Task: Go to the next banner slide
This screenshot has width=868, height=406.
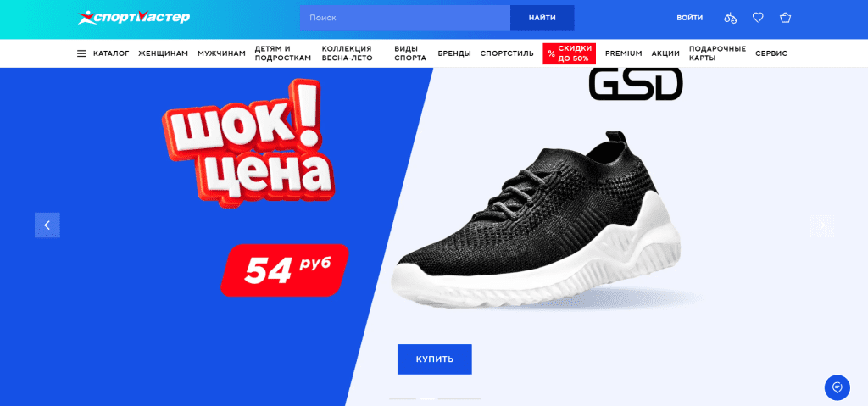Action: tap(822, 225)
